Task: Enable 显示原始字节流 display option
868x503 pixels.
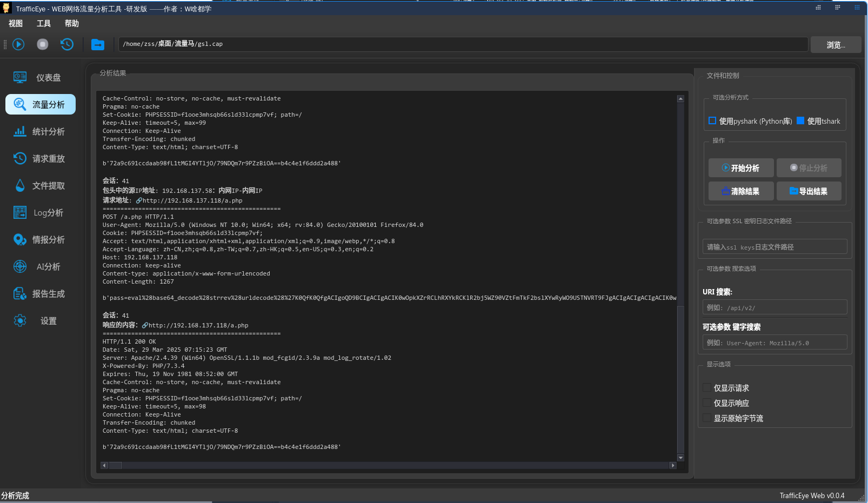Action: click(707, 418)
